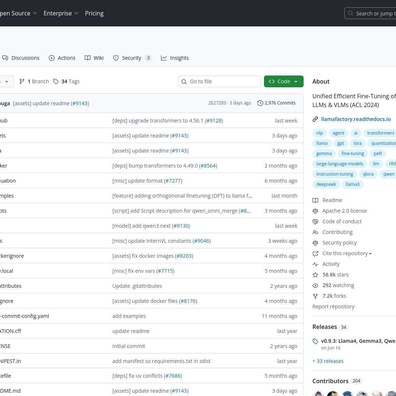The image size is (396, 396).
Task: View the 58.8k stars link
Action: [335, 275]
